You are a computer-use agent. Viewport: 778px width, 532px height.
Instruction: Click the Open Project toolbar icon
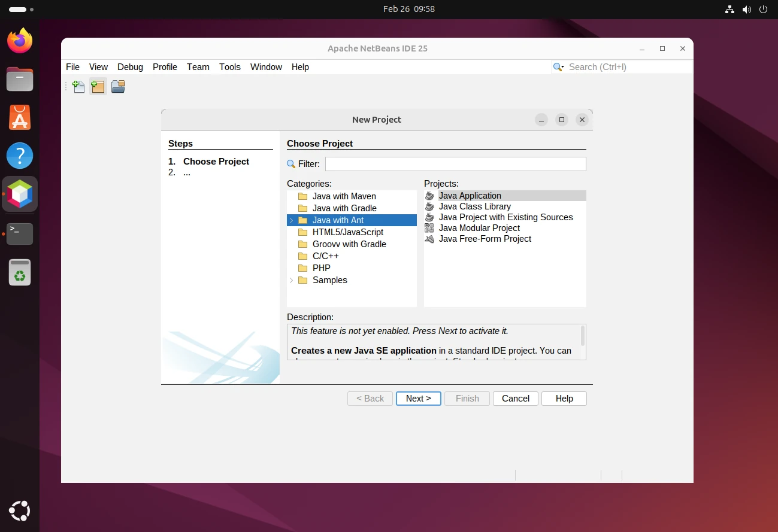[118, 87]
